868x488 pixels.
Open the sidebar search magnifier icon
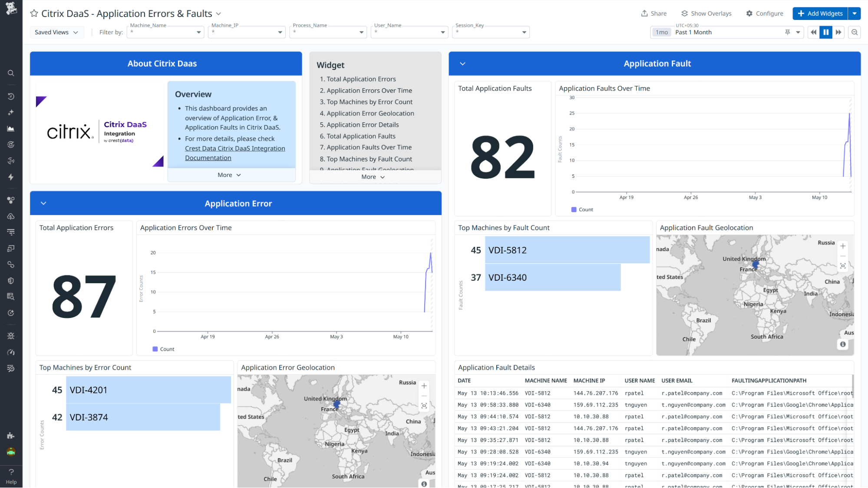tap(11, 73)
